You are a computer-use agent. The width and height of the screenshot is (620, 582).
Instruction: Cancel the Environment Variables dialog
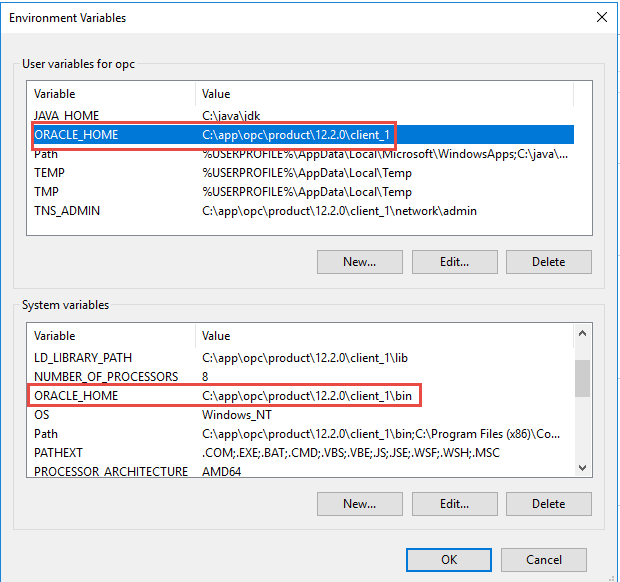544,560
